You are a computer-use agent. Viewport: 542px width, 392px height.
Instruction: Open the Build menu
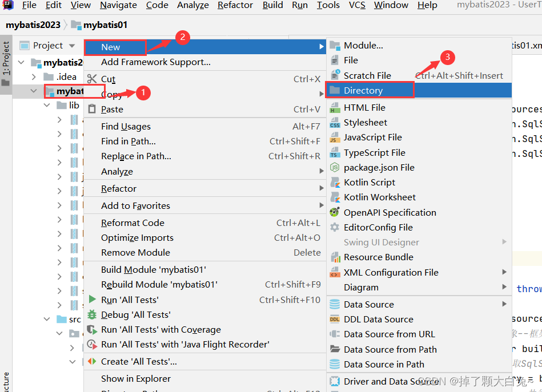tap(273, 5)
